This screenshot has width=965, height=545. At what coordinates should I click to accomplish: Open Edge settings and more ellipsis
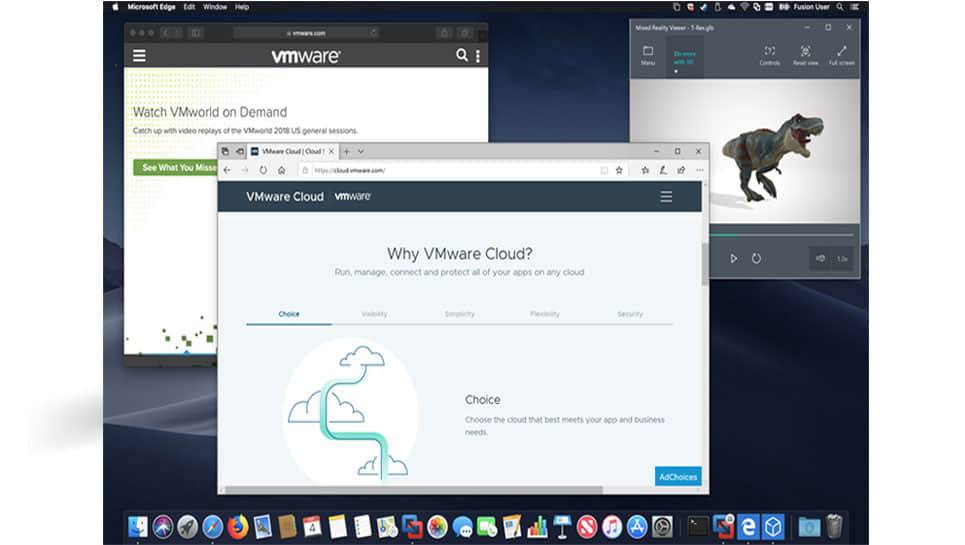tap(700, 170)
